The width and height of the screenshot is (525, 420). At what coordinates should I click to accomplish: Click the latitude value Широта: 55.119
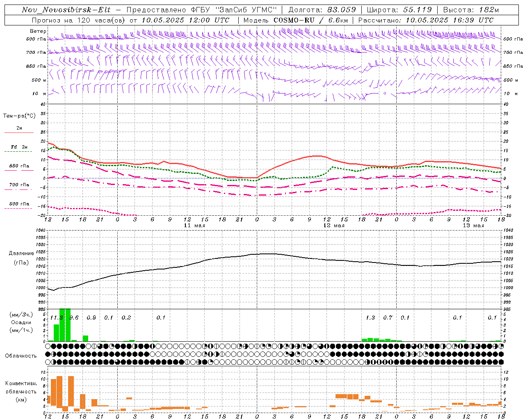pyautogui.click(x=399, y=10)
